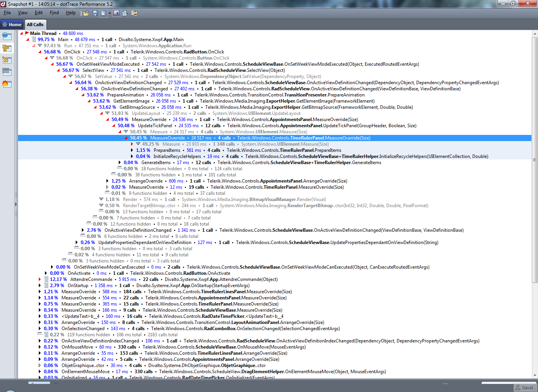Click the thread lines icon beside 99,75 % Main
Image resolution: width=538 pixels, height=392 pixels.
[34, 40]
